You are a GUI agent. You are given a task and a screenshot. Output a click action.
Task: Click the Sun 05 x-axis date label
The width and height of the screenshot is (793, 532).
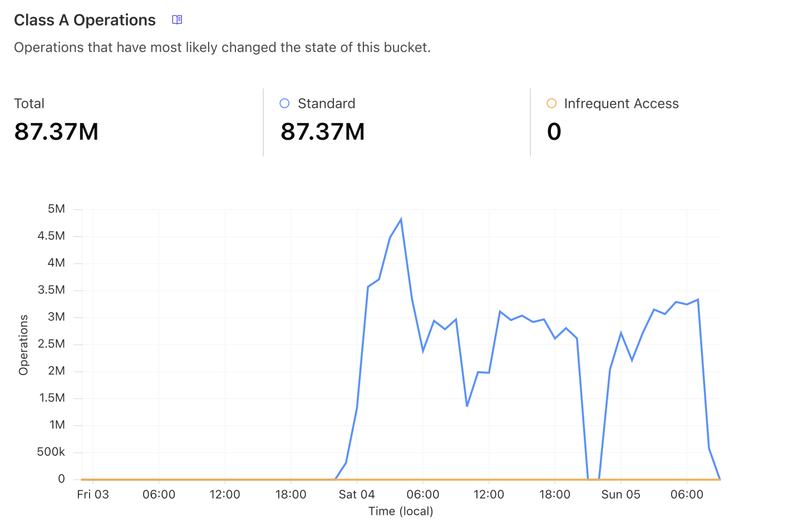620,494
